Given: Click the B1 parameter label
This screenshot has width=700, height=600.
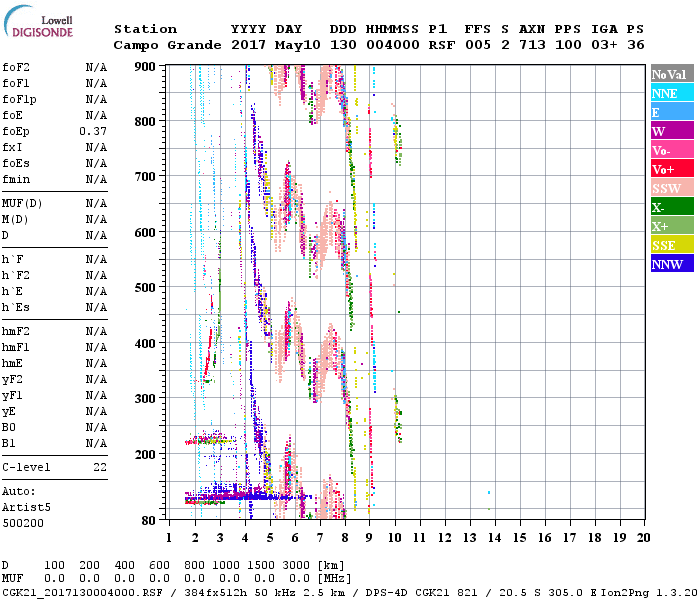Looking at the screenshot, I should 9,444.
